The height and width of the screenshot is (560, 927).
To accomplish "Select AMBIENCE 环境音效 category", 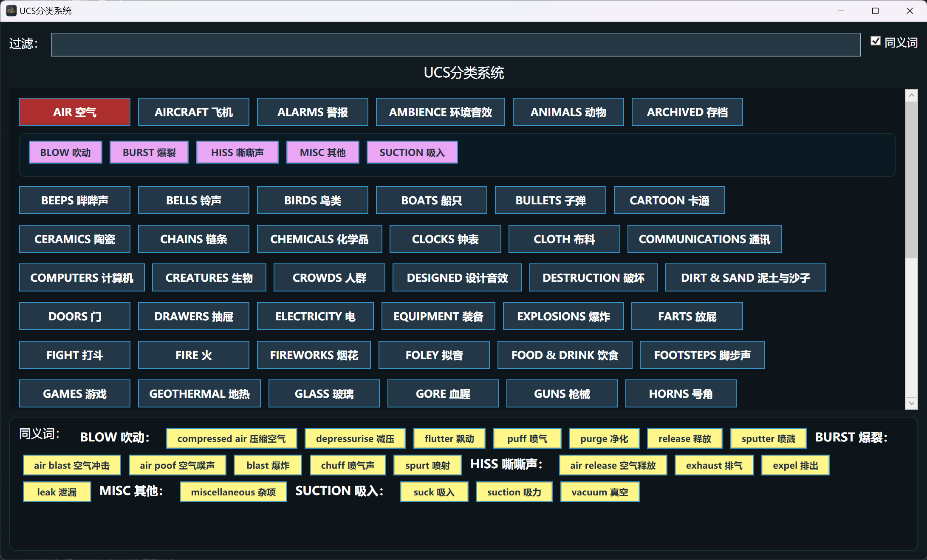I will coord(441,112).
